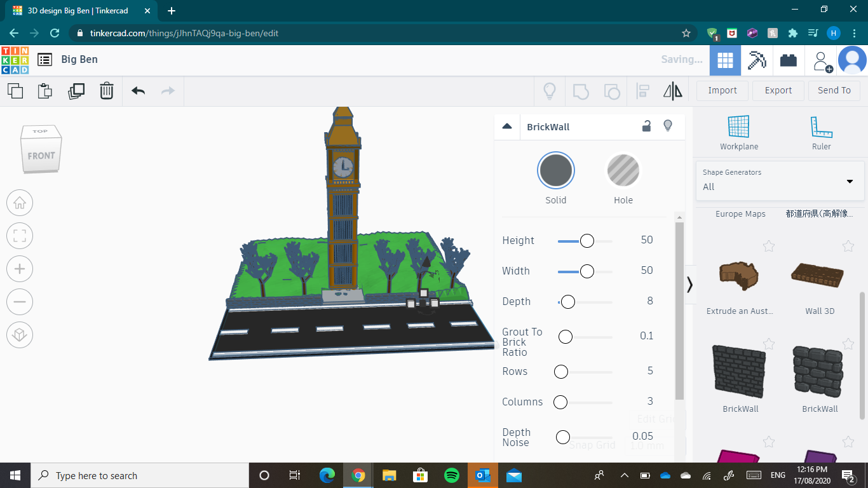The height and width of the screenshot is (488, 868).
Task: Favorite the Extrude an Aust... shape with its star
Action: 769,246
